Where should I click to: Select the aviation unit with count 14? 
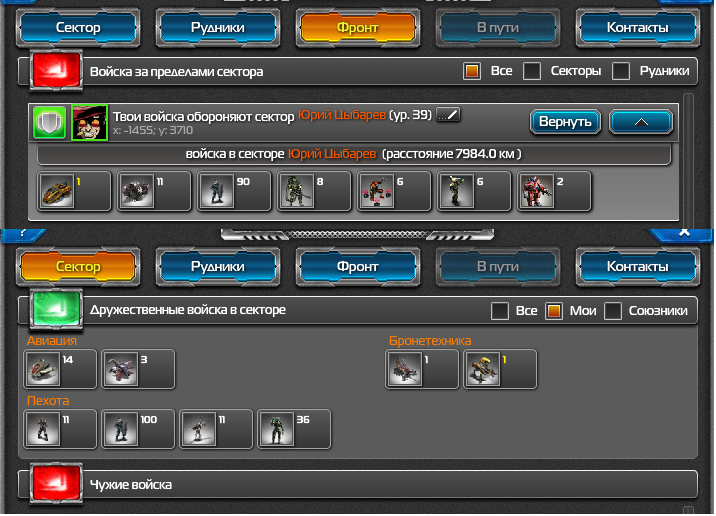[60, 369]
